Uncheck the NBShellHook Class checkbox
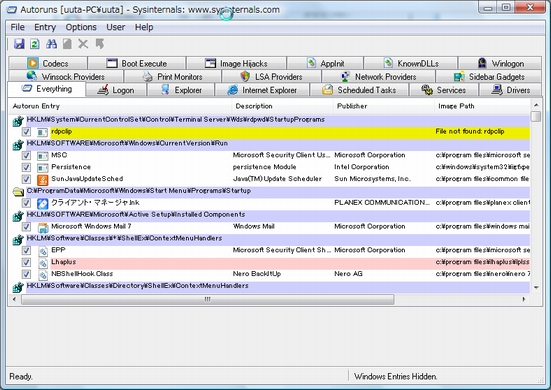 click(26, 274)
